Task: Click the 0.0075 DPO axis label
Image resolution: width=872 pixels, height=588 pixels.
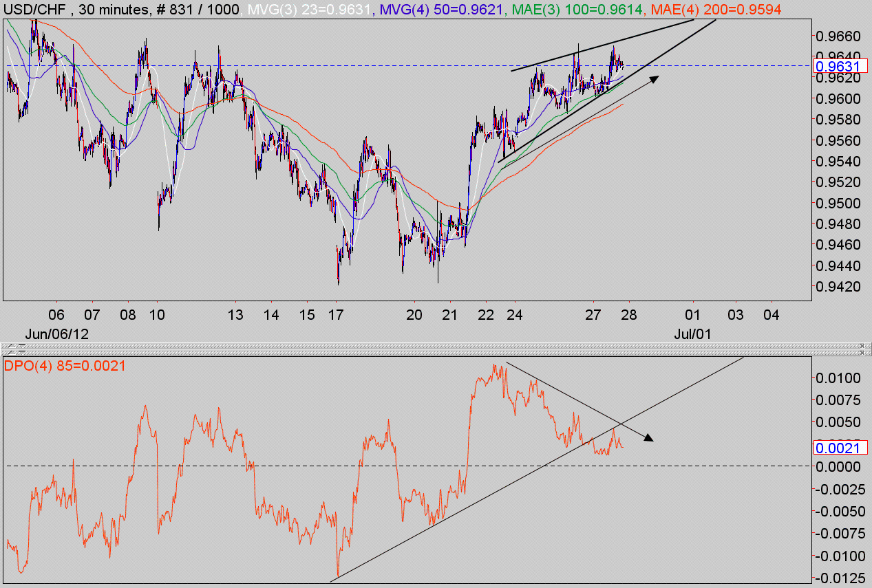Action: point(838,400)
